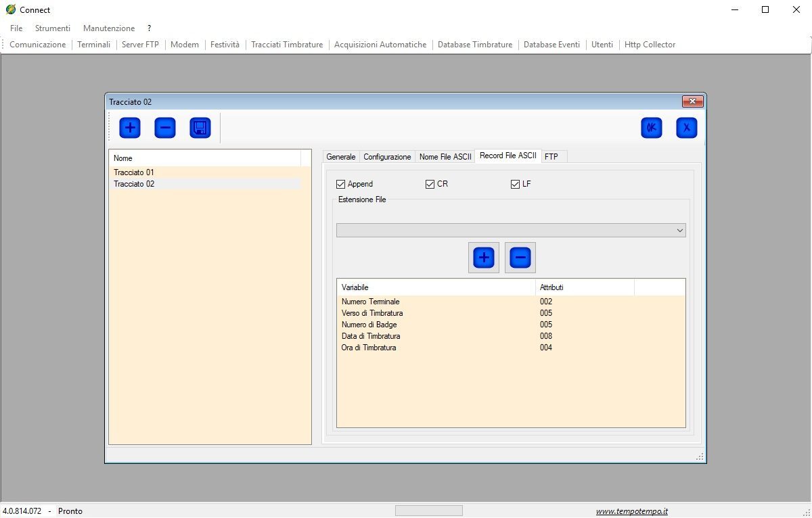Open the question mark help menu
The width and height of the screenshot is (812, 518).
click(149, 28)
